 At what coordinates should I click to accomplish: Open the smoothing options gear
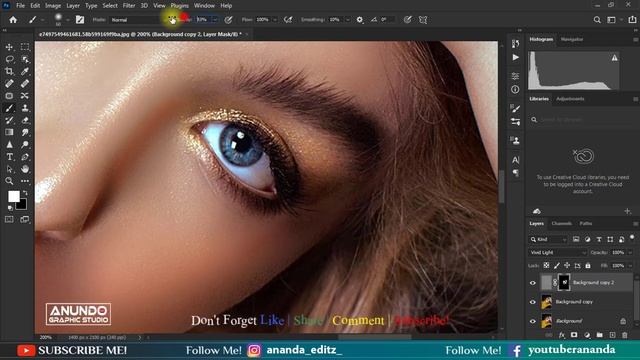click(x=360, y=20)
